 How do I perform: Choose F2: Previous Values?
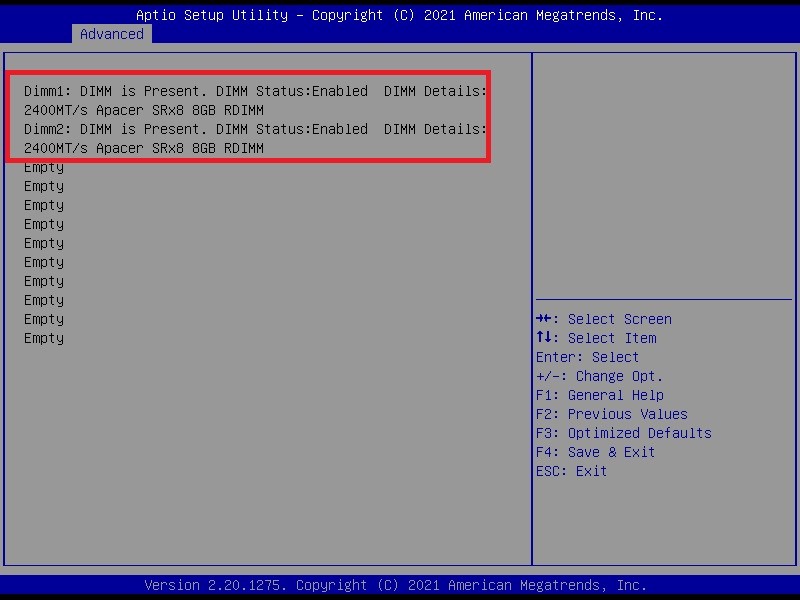pyautogui.click(x=611, y=414)
